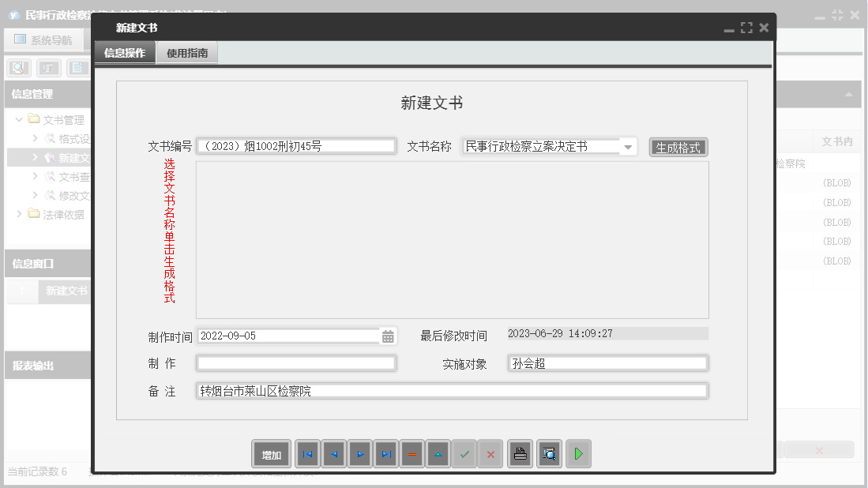The image size is (868, 488).
Task: Click inside the 实施对象 input field
Action: (607, 362)
